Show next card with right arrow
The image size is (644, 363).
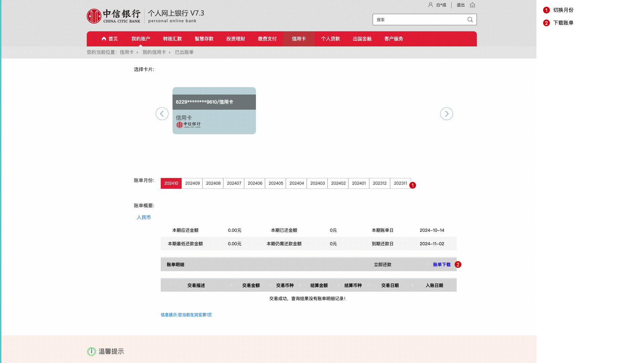click(446, 114)
